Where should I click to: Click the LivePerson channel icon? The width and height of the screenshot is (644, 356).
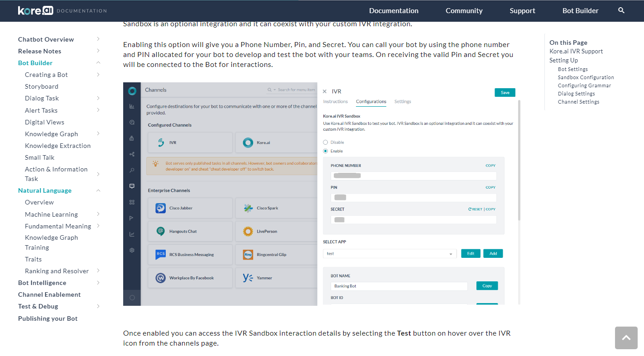tap(248, 231)
